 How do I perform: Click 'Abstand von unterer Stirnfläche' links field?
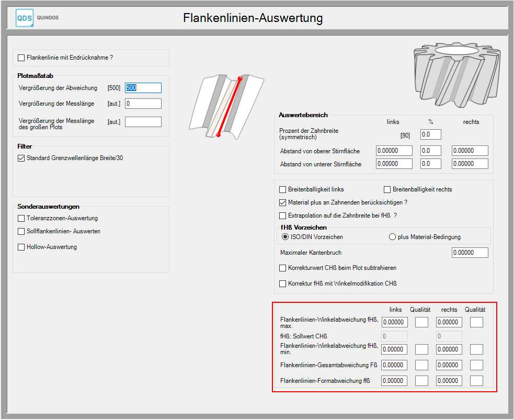pyautogui.click(x=394, y=164)
